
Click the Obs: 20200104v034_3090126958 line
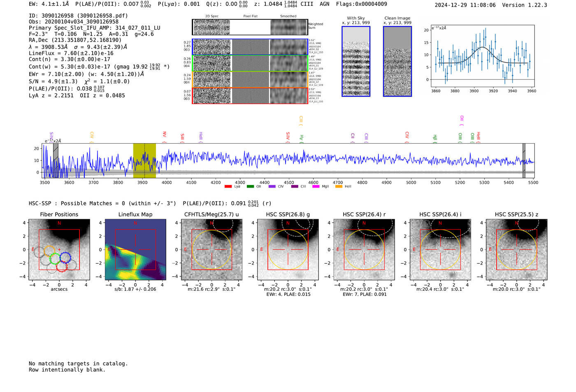click(74, 22)
